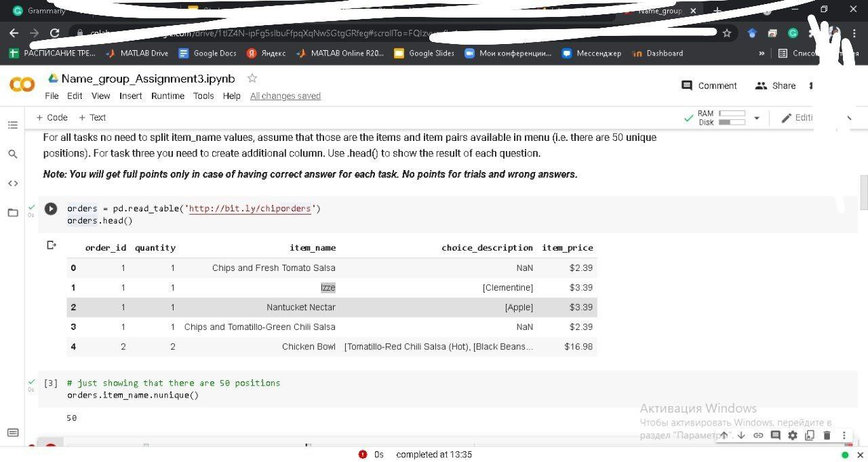Viewport: 868px width, 462px height.
Task: Click the red error indicator in status bar
Action: (362, 455)
